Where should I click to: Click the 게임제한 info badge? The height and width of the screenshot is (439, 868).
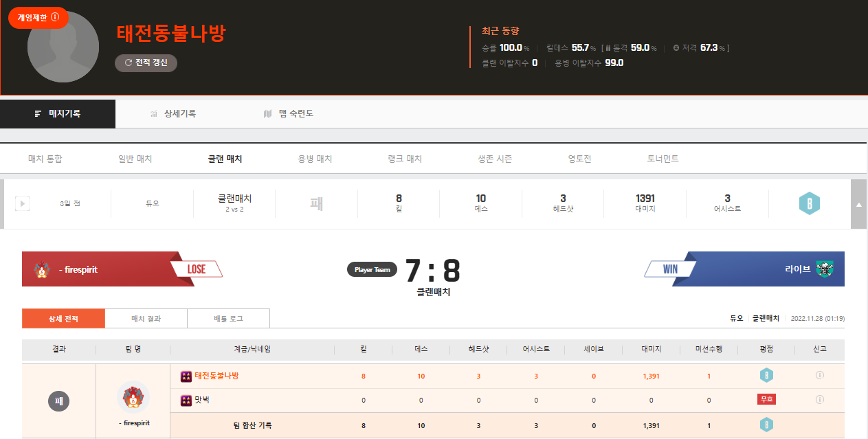coord(38,17)
